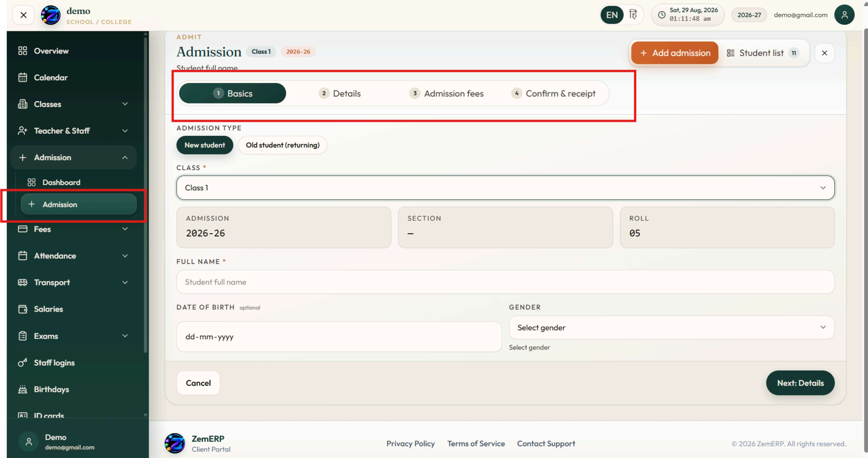The height and width of the screenshot is (458, 868).
Task: Click the Attendance calendar icon
Action: (x=22, y=256)
